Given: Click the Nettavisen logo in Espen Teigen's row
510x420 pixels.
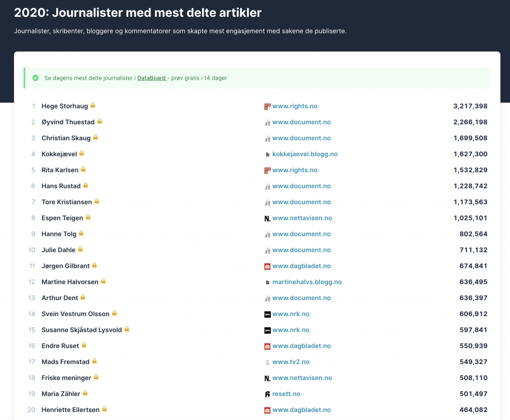Looking at the screenshot, I should [267, 218].
